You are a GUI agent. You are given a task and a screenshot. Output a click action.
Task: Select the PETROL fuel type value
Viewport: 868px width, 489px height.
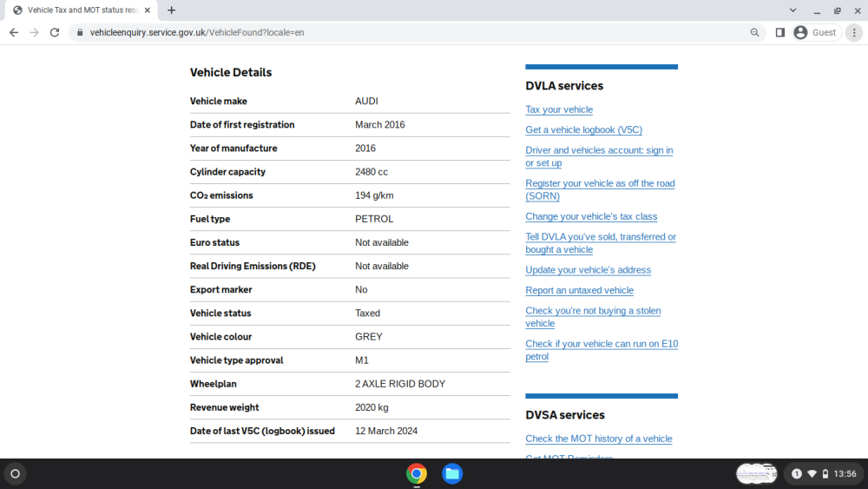point(374,219)
